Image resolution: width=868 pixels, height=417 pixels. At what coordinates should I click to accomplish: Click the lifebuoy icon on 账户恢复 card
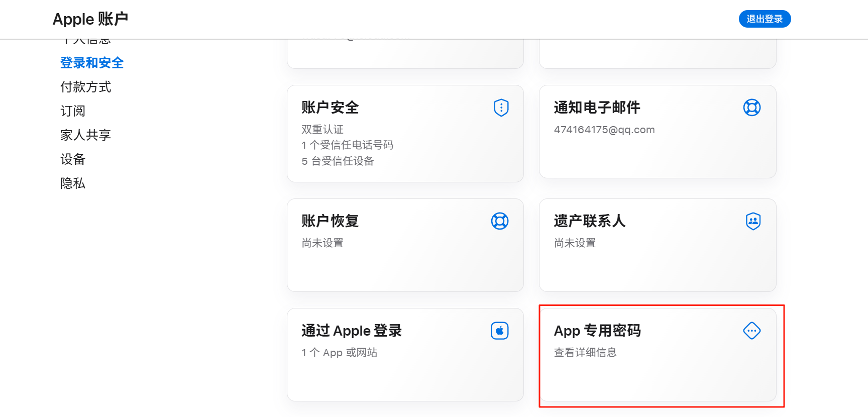tap(500, 221)
